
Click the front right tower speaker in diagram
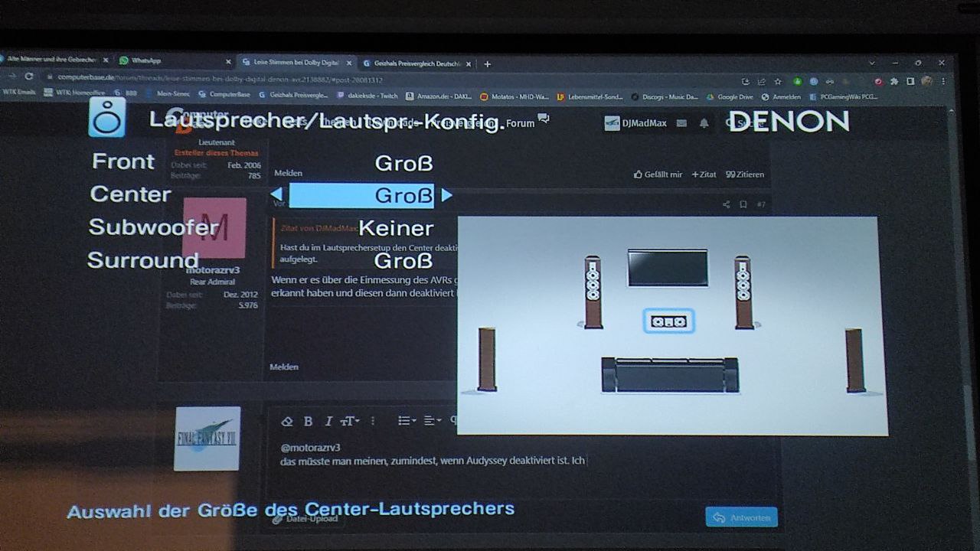pyautogui.click(x=743, y=292)
